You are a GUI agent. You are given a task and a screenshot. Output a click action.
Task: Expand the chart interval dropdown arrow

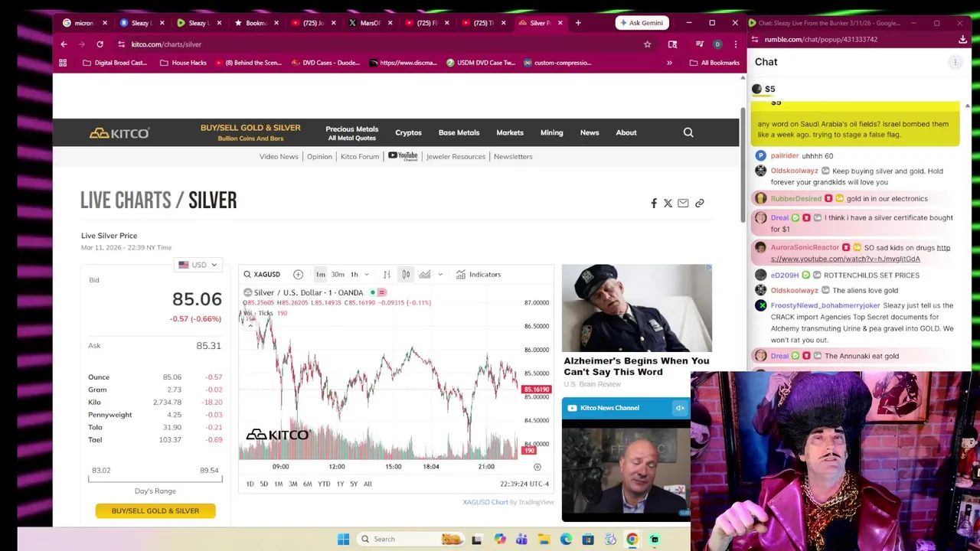367,274
